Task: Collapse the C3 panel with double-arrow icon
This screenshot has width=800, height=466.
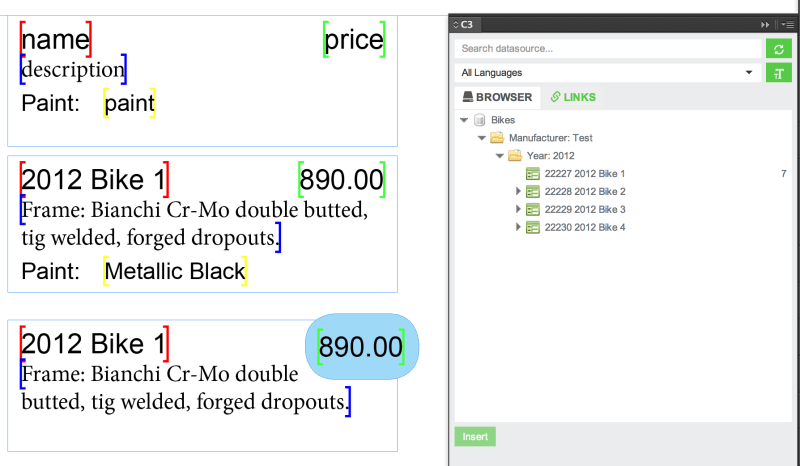Action: [x=765, y=24]
